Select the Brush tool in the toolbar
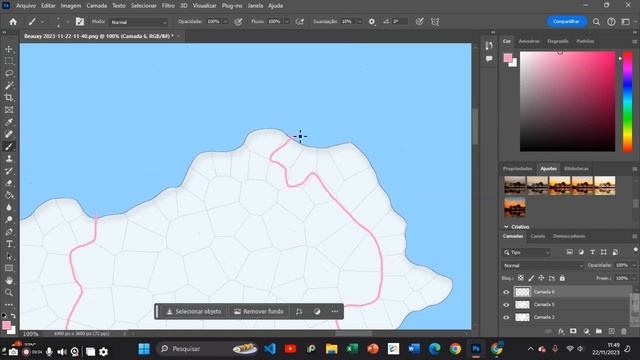This screenshot has width=640, height=360. (9, 147)
